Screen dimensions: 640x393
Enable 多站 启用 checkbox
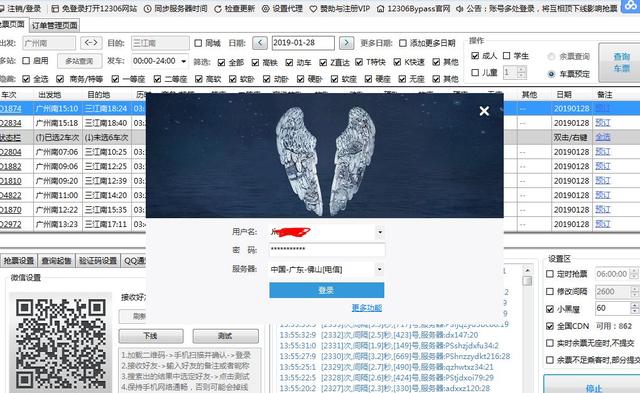pyautogui.click(x=26, y=60)
